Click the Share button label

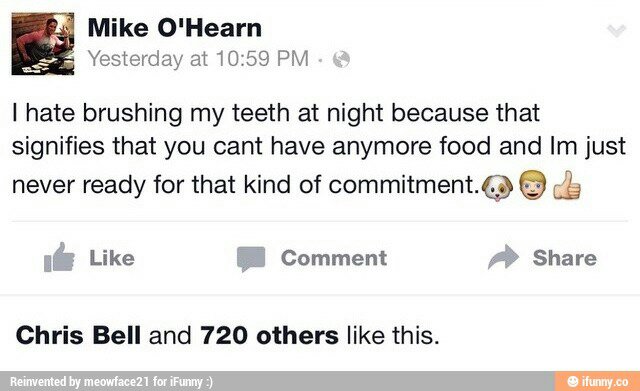pyautogui.click(x=564, y=258)
